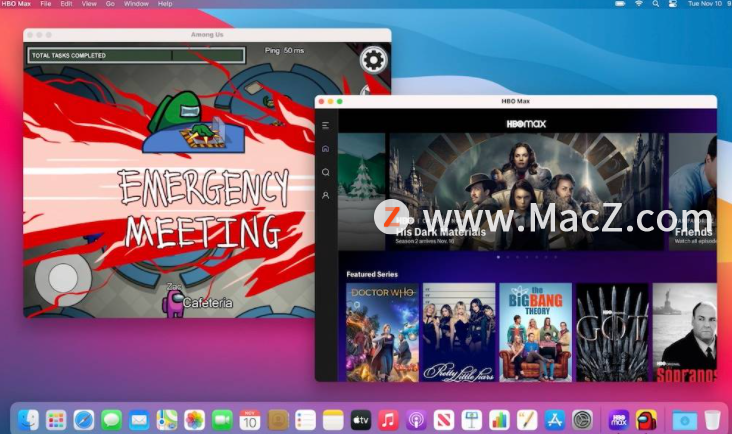Open Pages in the Dock
The height and width of the screenshot is (434, 732).
point(527,420)
